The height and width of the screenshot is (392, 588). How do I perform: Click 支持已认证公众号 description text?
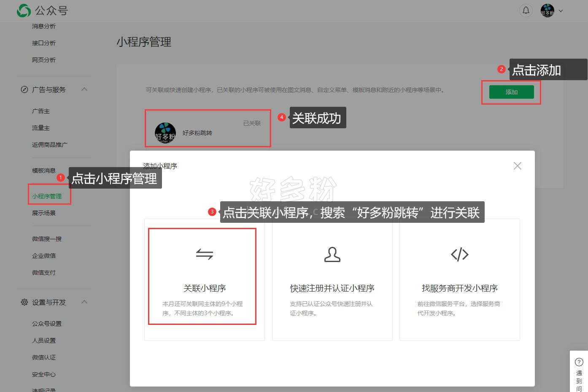point(332,308)
